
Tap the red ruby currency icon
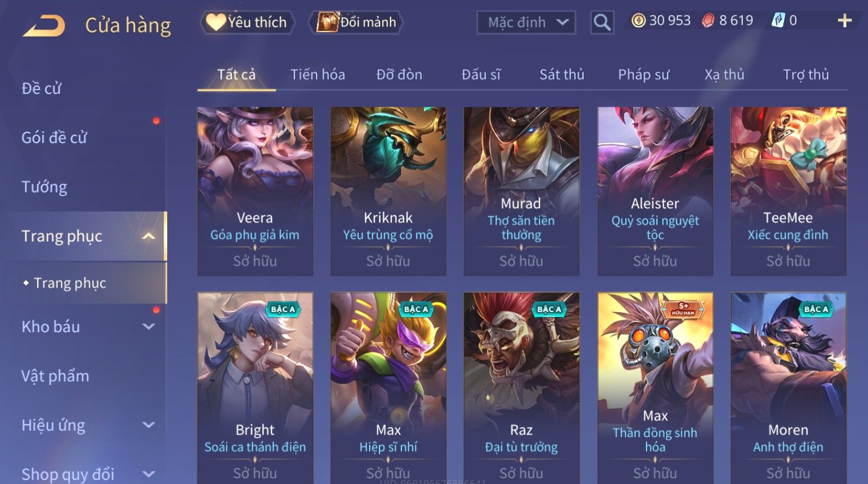pos(708,21)
